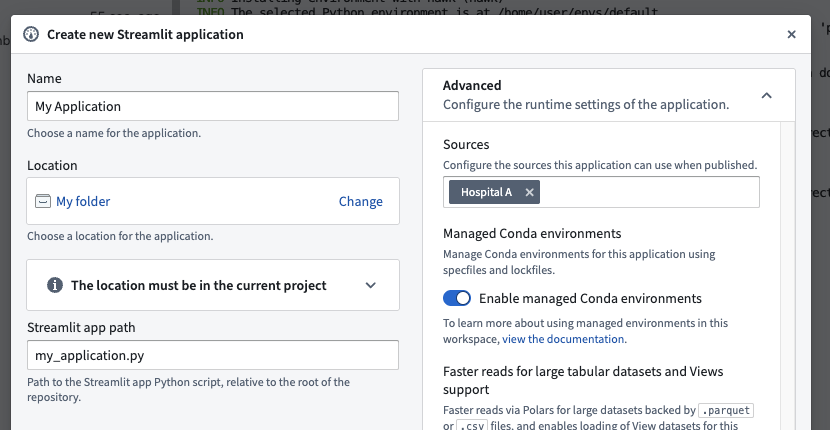Click the folder icon beside My folder

tap(43, 201)
